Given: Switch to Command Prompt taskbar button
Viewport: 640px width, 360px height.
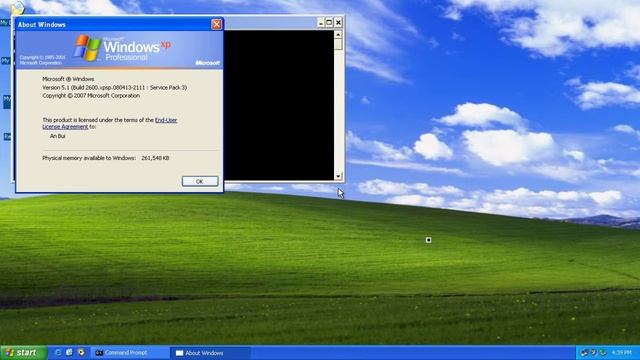Looking at the screenshot, I should [130, 353].
